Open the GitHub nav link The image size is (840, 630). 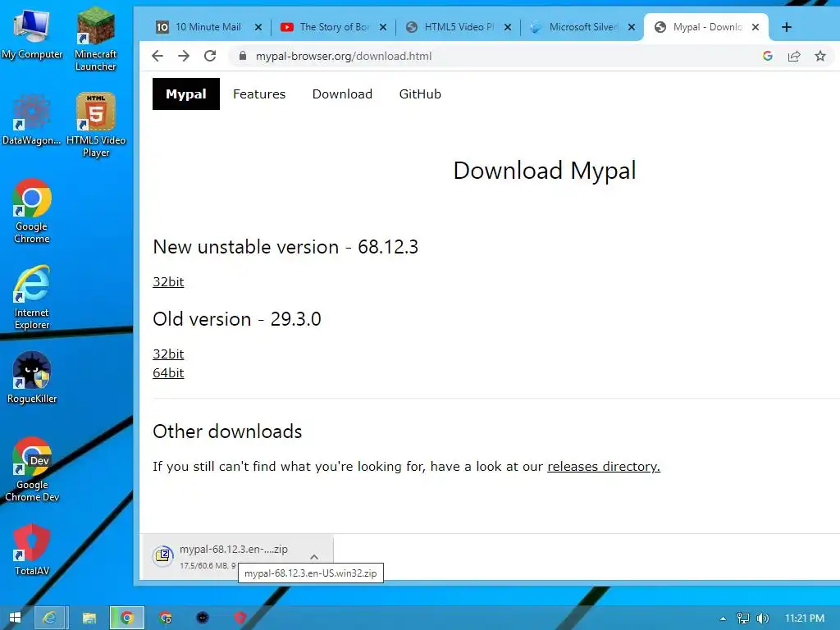(420, 94)
